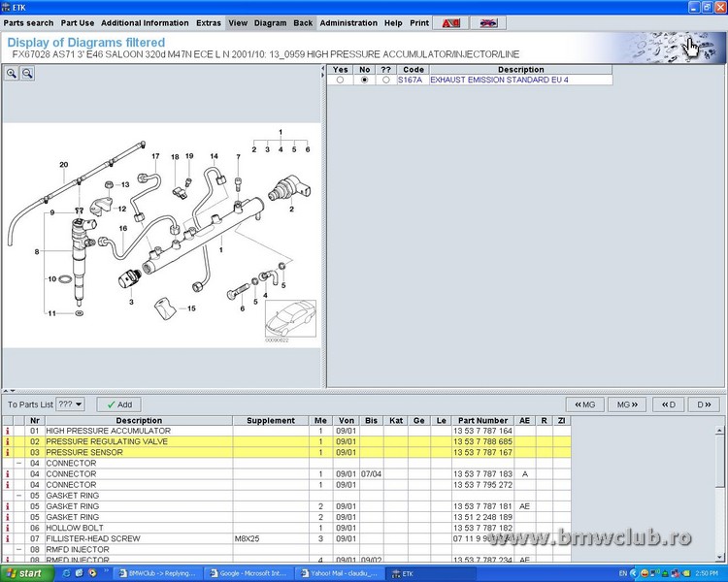
Task: Click part number 13 53 7 787 164
Action: (x=482, y=431)
